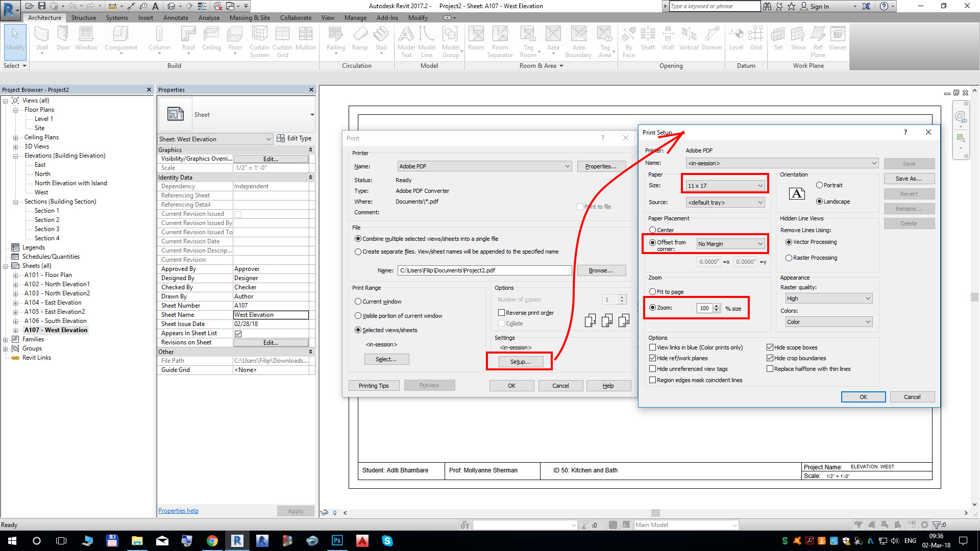Select the Portrait orientation radio button

820,185
